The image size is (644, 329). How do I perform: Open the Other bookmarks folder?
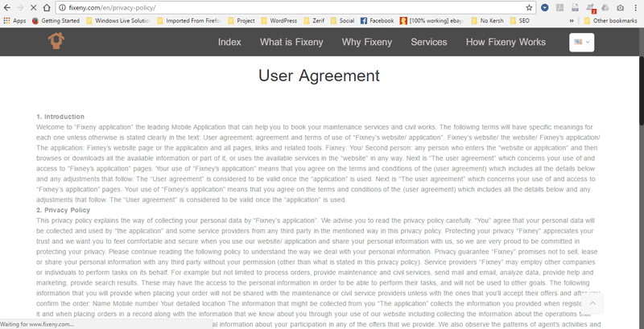(x=610, y=20)
